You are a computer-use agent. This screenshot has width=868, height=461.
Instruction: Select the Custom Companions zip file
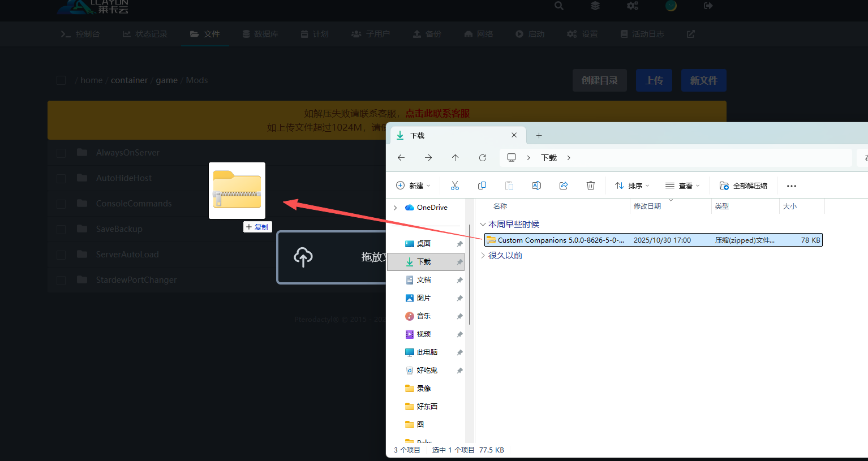click(560, 240)
